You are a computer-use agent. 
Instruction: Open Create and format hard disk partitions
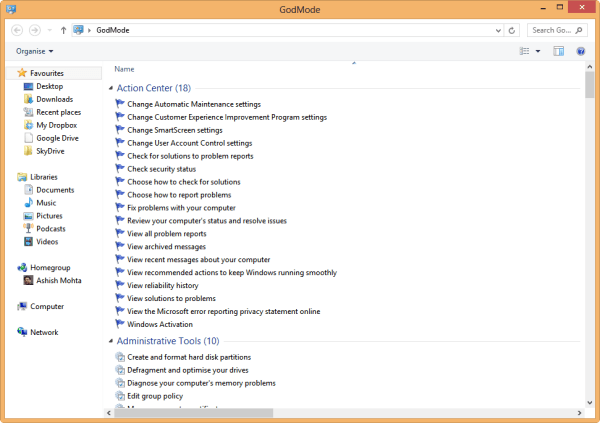click(189, 357)
